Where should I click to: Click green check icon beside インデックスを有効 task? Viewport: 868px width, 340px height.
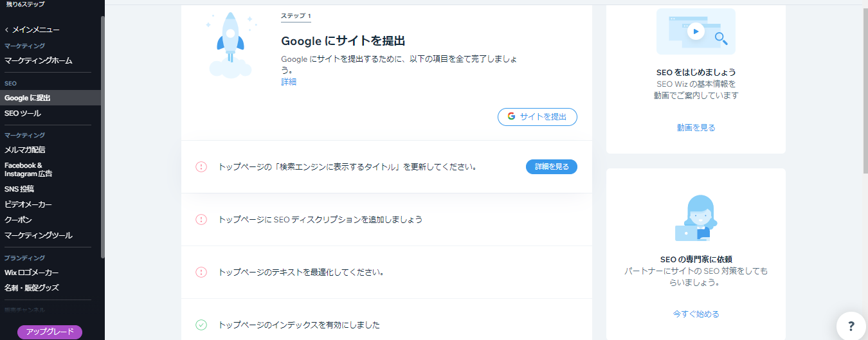(201, 325)
